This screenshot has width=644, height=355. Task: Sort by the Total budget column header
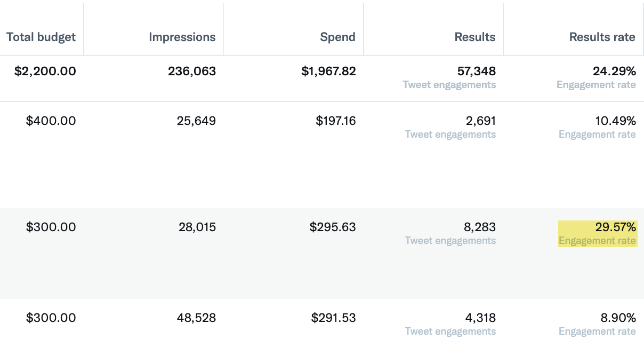click(x=41, y=37)
